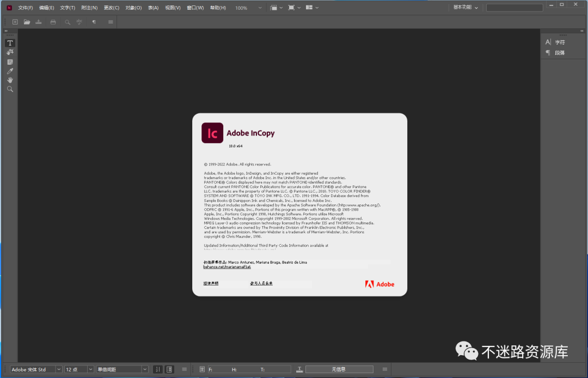Open the 文字(T) menu
588x378 pixels.
click(68, 8)
